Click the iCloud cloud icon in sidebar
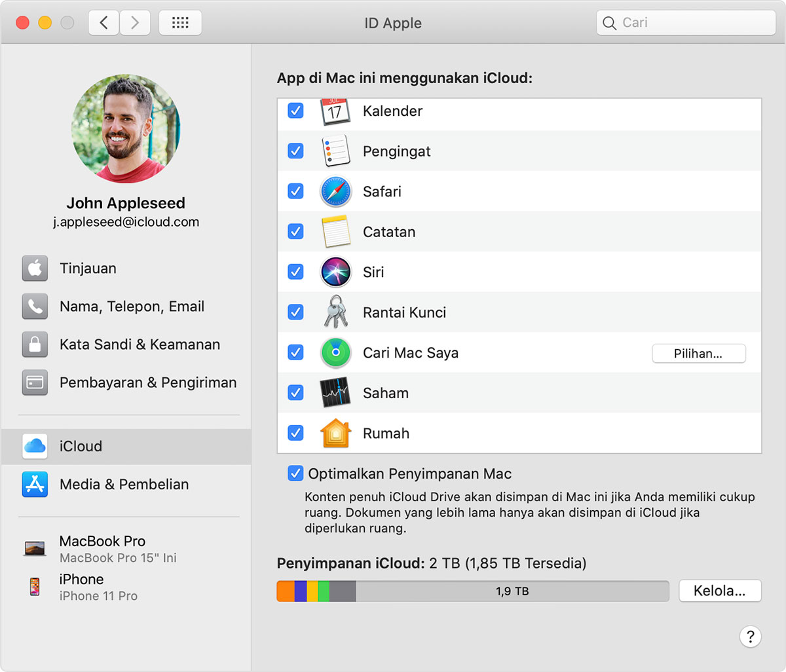The height and width of the screenshot is (672, 786). (35, 447)
